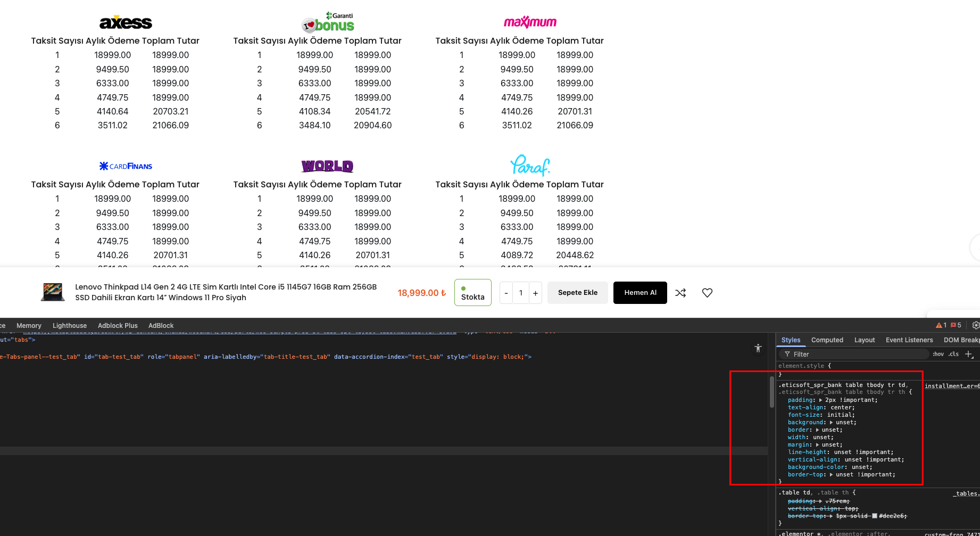Open the Lenovo Thinkpad product thumbnail

point(53,292)
